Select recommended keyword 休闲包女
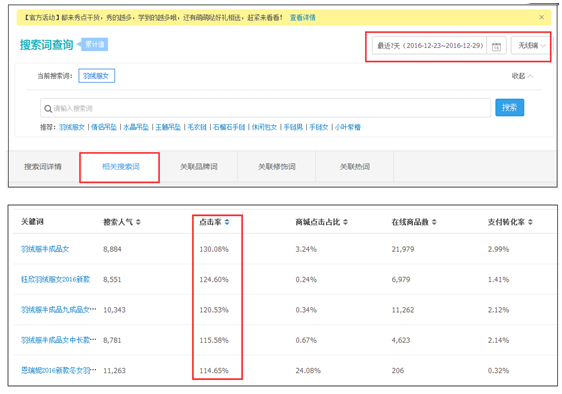This screenshot has width=562, height=394. (265, 127)
